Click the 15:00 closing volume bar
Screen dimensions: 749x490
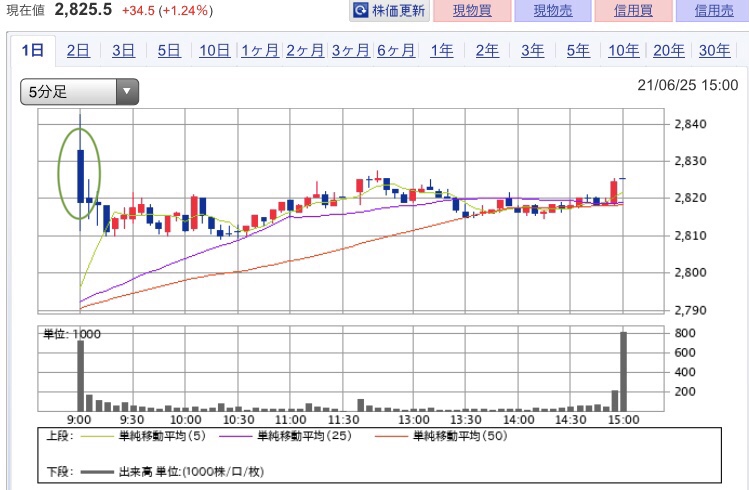[x=623, y=371]
